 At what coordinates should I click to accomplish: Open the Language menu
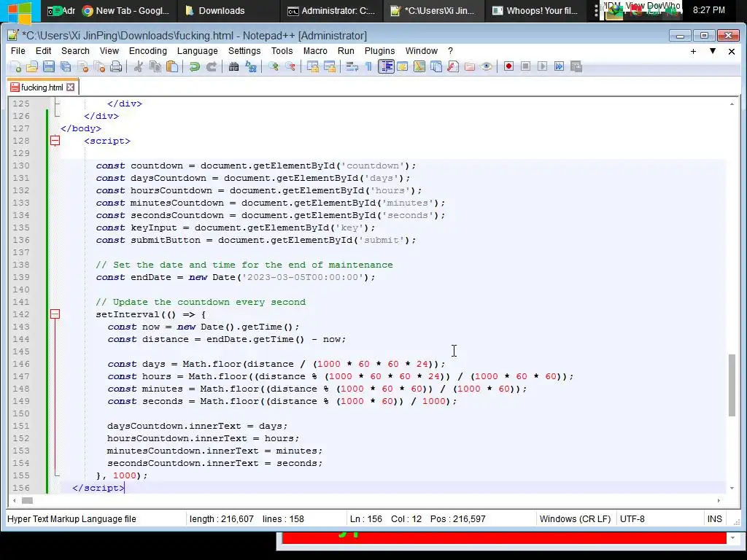pyautogui.click(x=197, y=51)
